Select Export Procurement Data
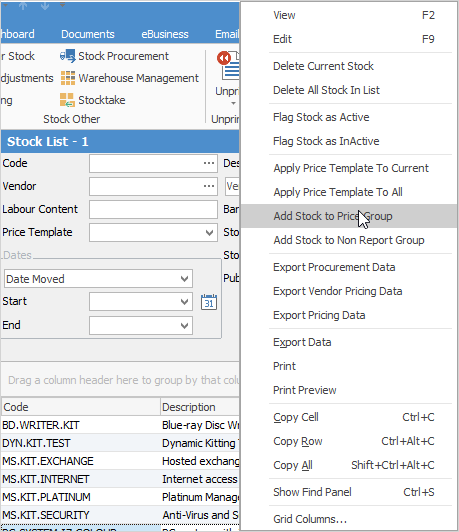 [349, 267]
